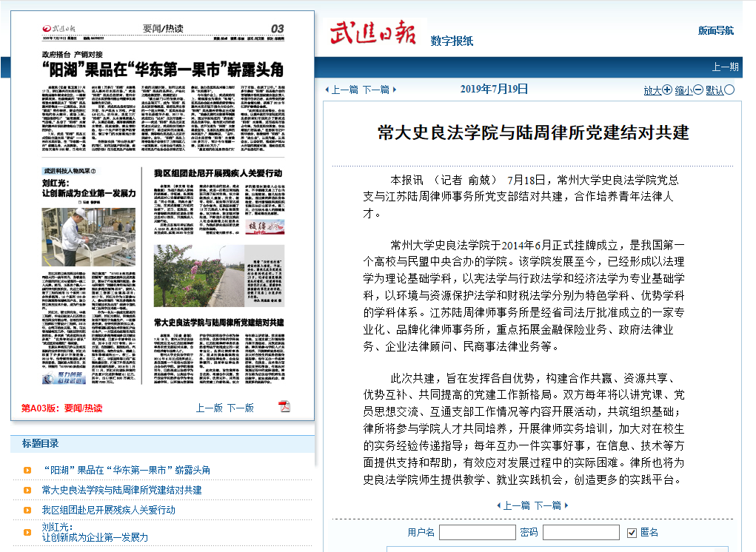Screen dimensions: 756x552
Task: Click 常大史良法学院 headline in page preview
Action: tap(219, 323)
